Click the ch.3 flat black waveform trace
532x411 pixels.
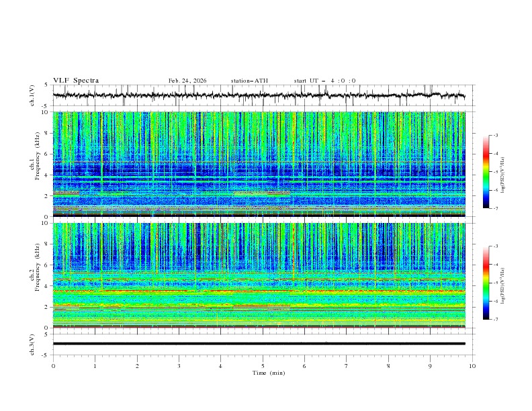coord(259,344)
